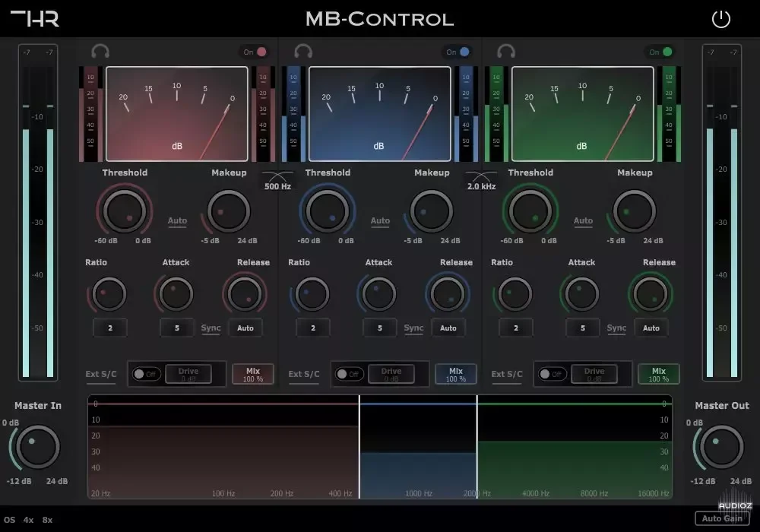The width and height of the screenshot is (760, 532).
Task: Click the red band Threshold knob
Action: coord(124,211)
